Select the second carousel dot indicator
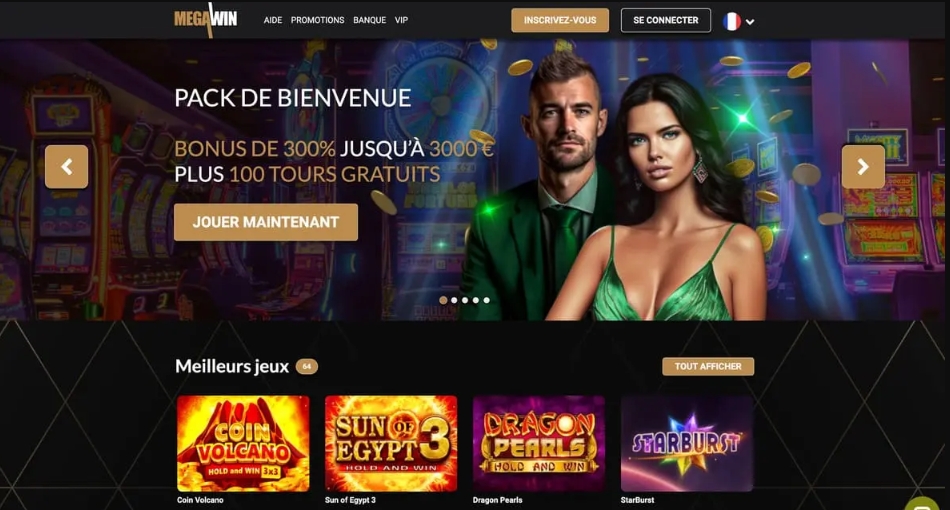Image resolution: width=950 pixels, height=510 pixels. 454,300
